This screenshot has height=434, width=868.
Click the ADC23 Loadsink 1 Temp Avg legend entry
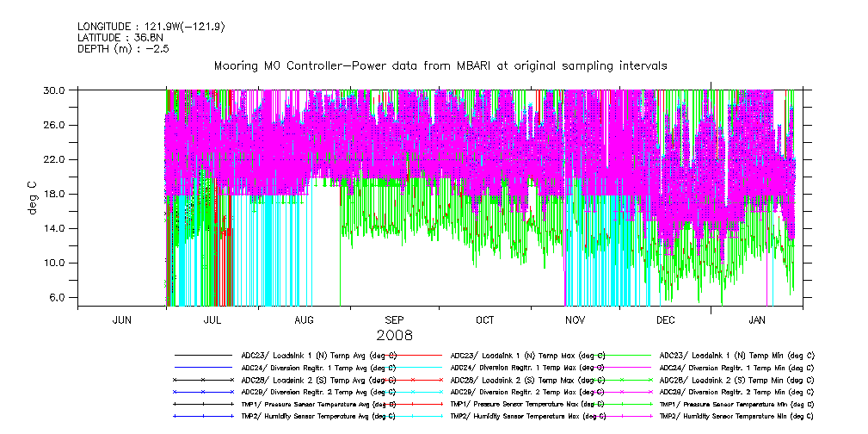coord(318,355)
